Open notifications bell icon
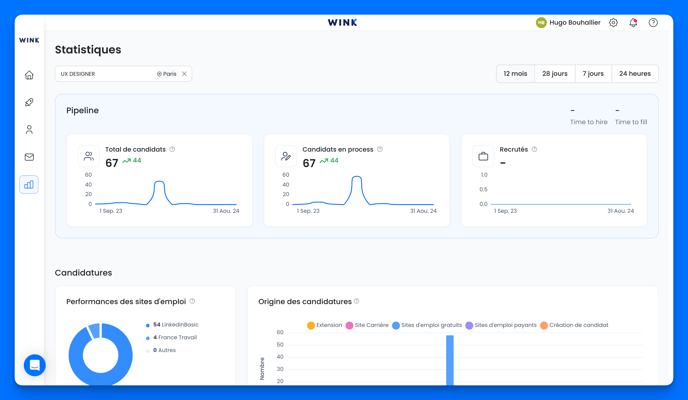 [x=633, y=22]
